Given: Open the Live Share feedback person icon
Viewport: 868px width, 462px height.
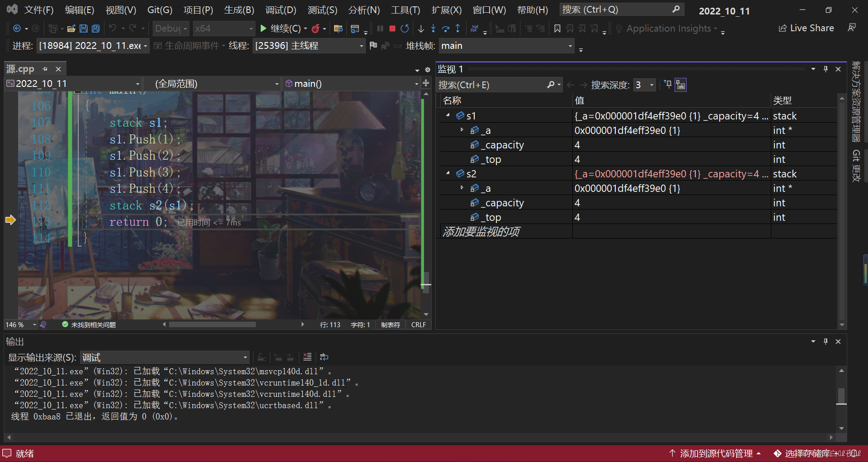Looking at the screenshot, I should pos(852,28).
